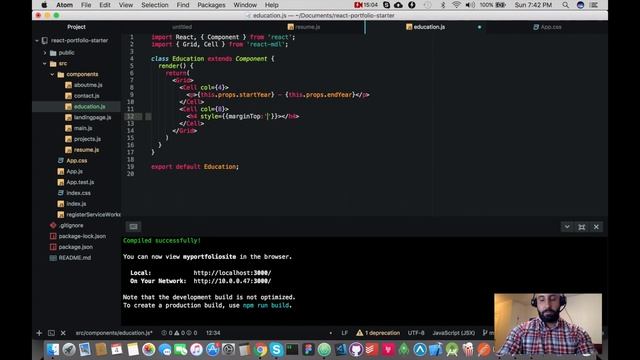This screenshot has width=640, height=360.
Task: Click 'npm run build' text in terminal
Action: tap(267, 305)
